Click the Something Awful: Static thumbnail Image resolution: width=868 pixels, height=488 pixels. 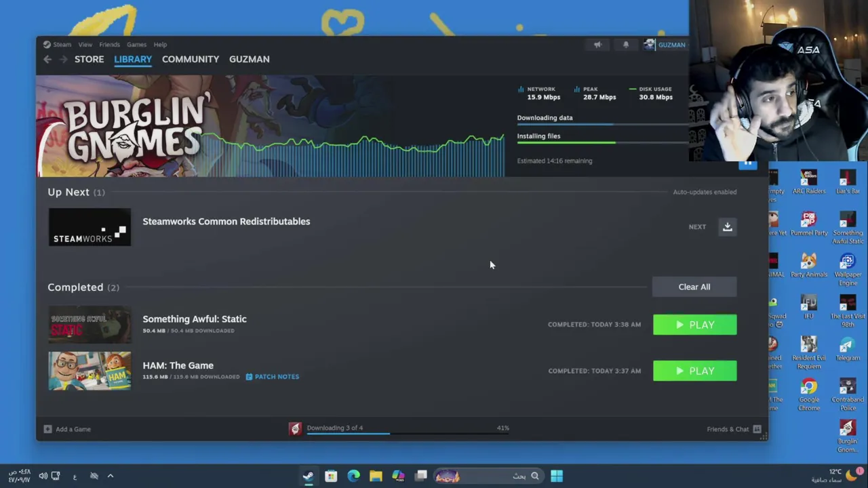[90, 325]
